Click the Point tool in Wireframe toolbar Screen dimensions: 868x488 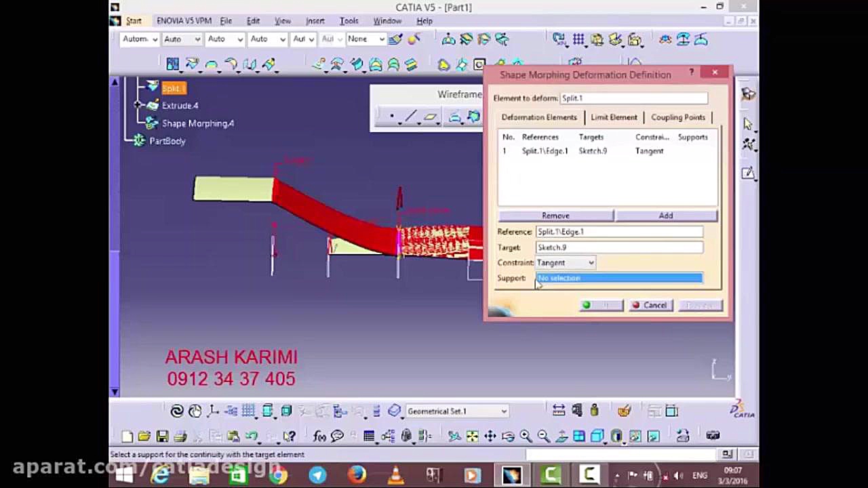click(x=392, y=117)
